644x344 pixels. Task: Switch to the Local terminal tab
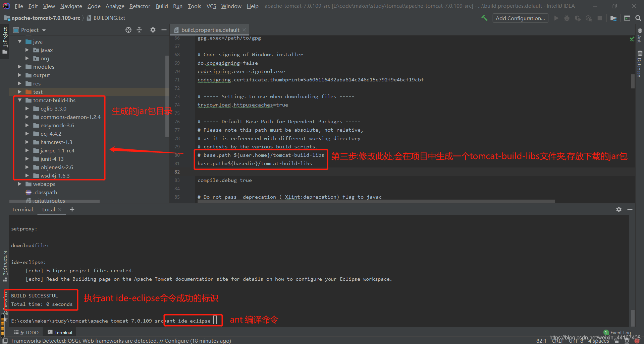pos(49,209)
